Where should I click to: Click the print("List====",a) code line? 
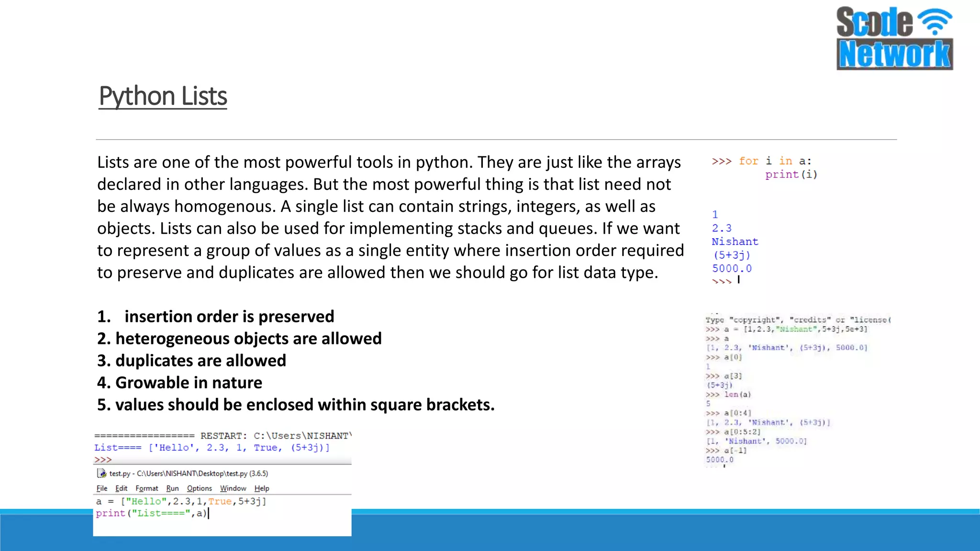[152, 513]
